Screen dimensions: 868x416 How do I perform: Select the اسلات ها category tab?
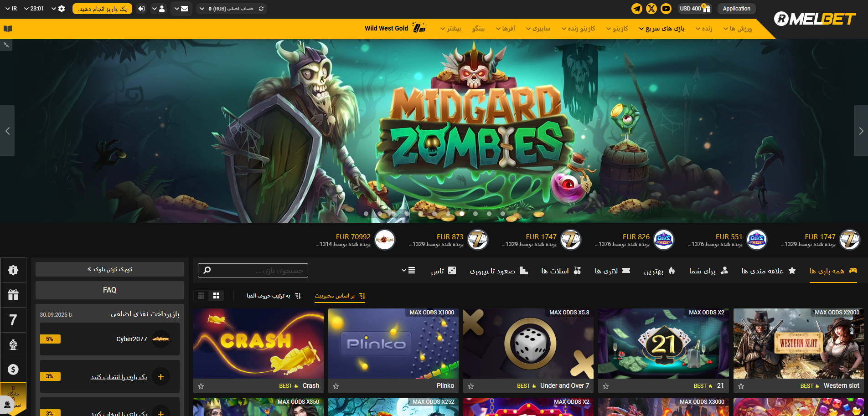click(x=561, y=271)
